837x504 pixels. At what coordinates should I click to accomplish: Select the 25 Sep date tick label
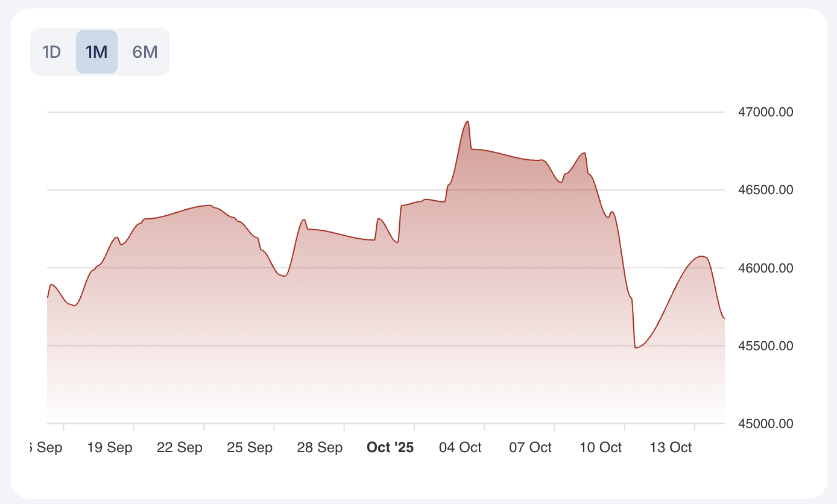tap(250, 447)
